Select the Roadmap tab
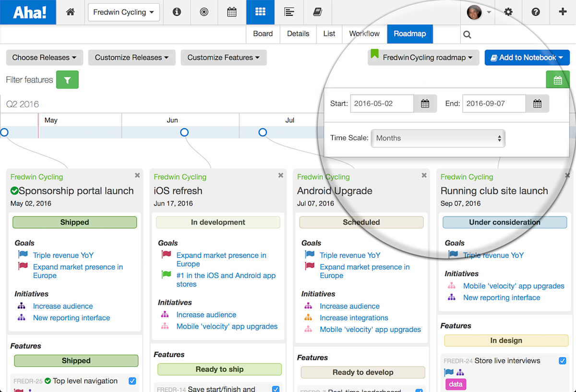 pos(410,34)
